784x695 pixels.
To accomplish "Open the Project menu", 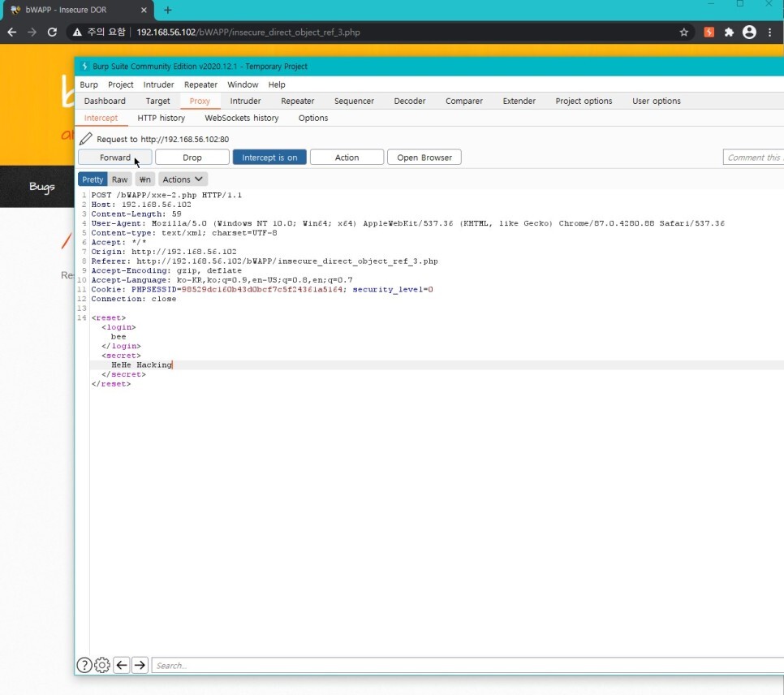I will 120,84.
